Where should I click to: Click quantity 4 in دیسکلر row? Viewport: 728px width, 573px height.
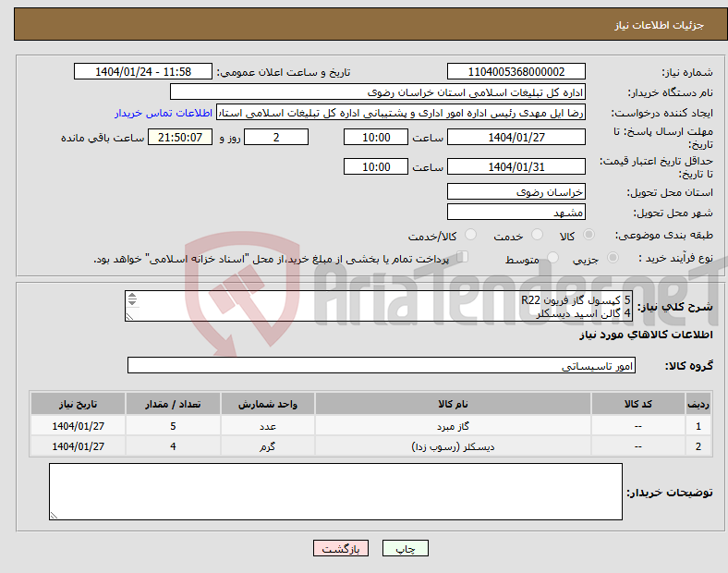(x=173, y=445)
